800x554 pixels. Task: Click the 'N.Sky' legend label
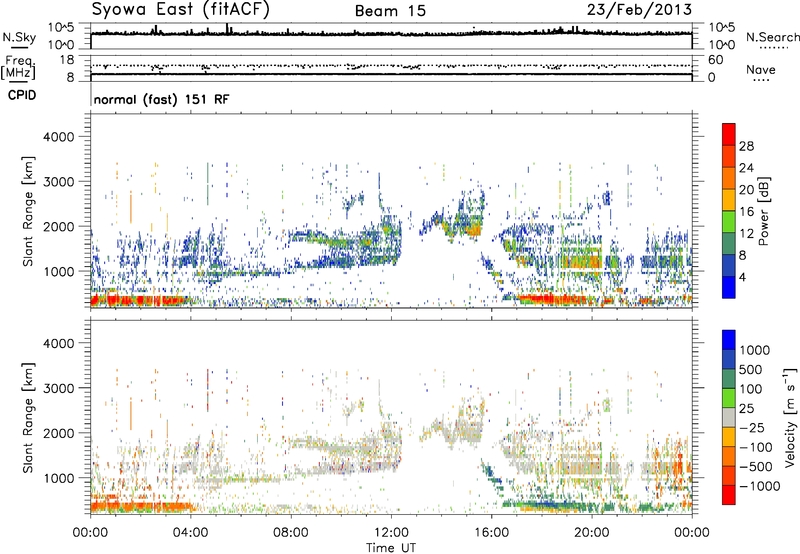pyautogui.click(x=19, y=37)
